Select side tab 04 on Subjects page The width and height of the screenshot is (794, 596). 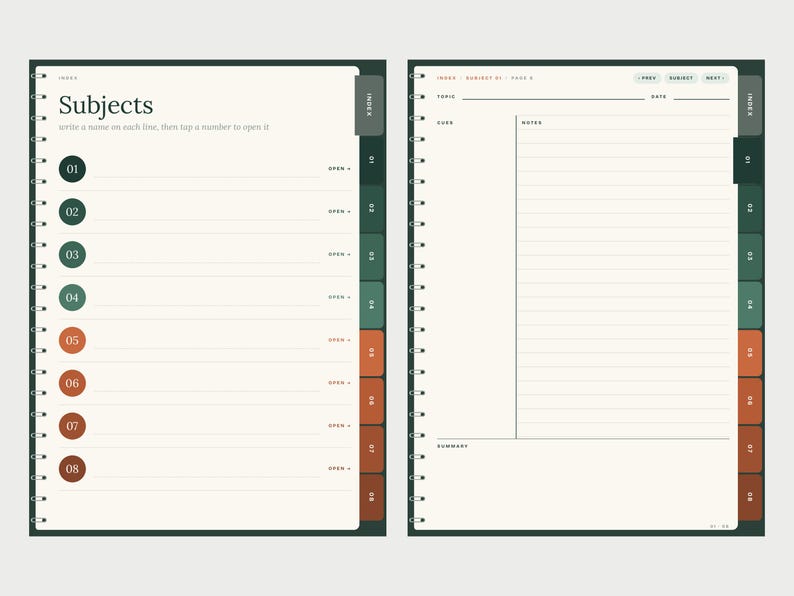pyautogui.click(x=372, y=305)
